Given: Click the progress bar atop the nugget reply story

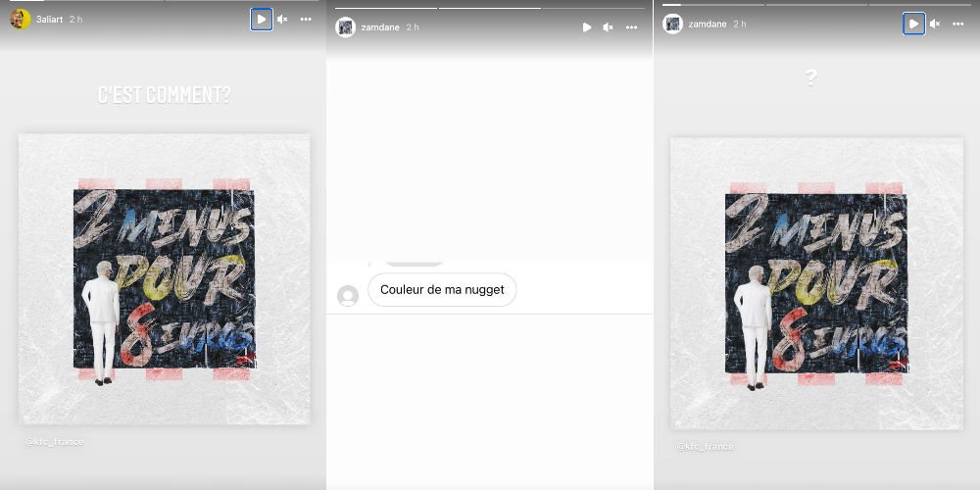Looking at the screenshot, I should pyautogui.click(x=490, y=8).
